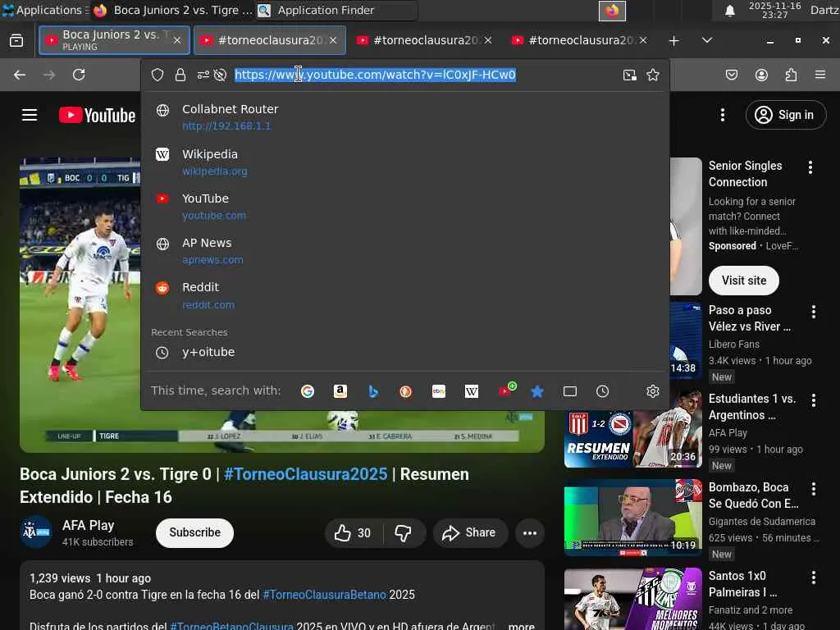Go to the YouTube home logo
This screenshot has height=630, width=840.
[97, 115]
